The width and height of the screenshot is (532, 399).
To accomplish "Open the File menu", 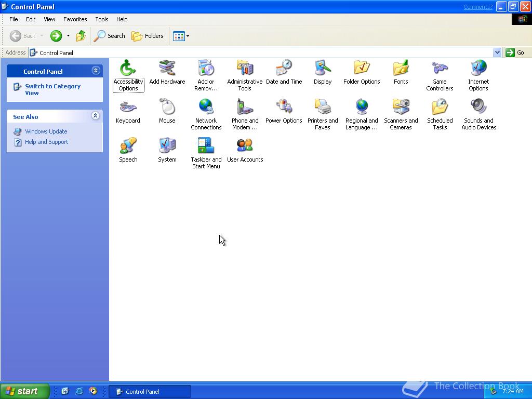I will pyautogui.click(x=14, y=19).
